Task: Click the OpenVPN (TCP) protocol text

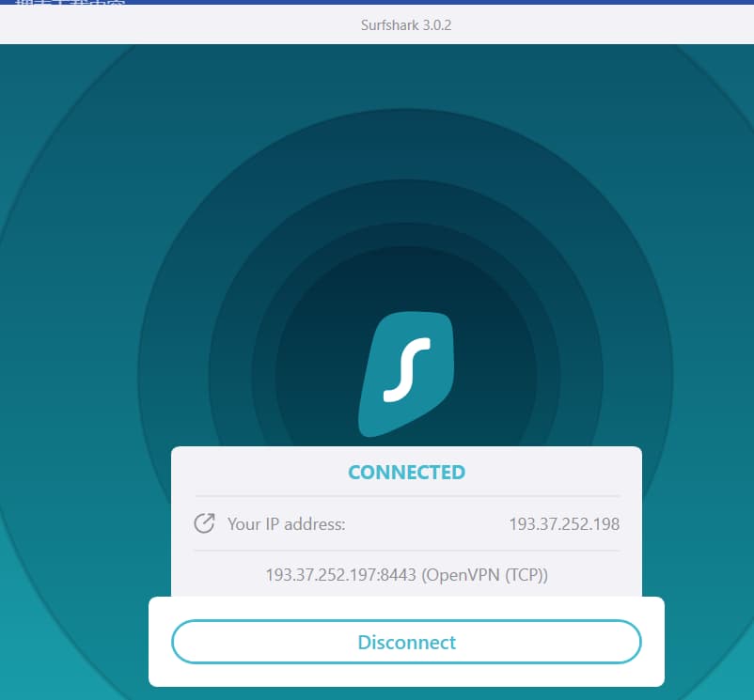Action: coord(486,575)
